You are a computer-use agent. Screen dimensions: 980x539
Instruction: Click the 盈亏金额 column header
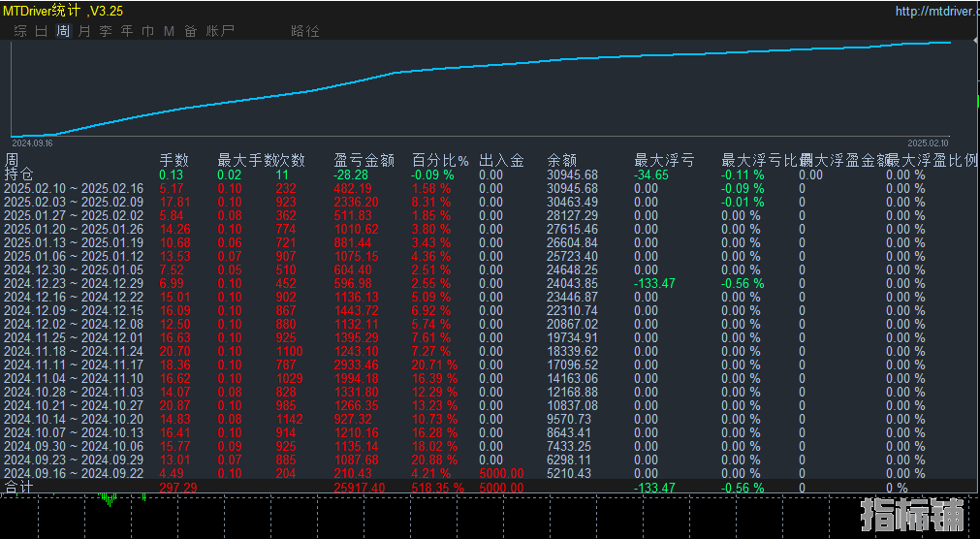364,160
